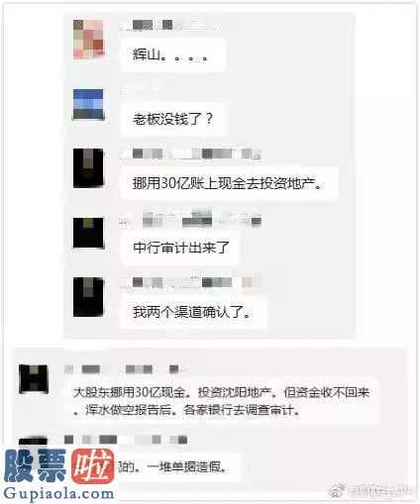Viewport: 420px width, 504px height.
Task: Tap the 挪用30亿账上现金去投资地产 bubble
Action: click(229, 183)
